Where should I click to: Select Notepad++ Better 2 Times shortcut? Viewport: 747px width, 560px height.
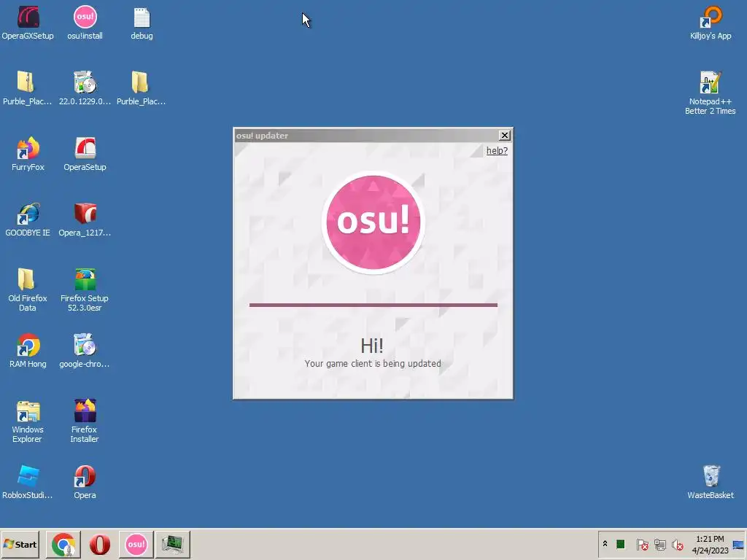coord(711,93)
